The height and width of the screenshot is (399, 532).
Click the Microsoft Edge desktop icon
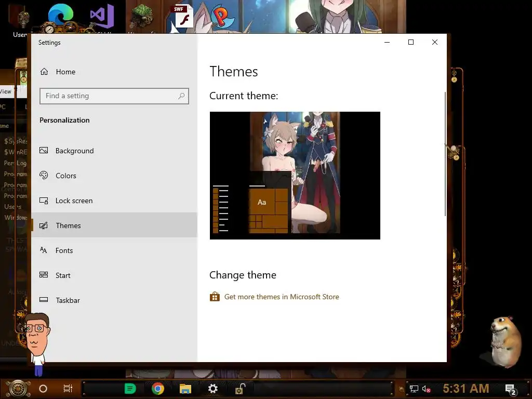coord(60,15)
